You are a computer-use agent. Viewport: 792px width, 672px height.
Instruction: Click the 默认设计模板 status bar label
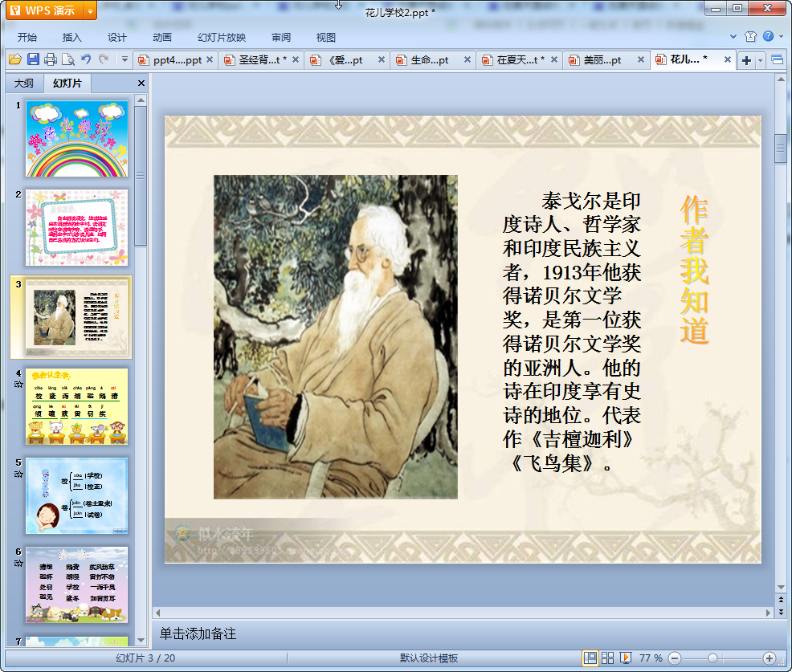coord(429,658)
